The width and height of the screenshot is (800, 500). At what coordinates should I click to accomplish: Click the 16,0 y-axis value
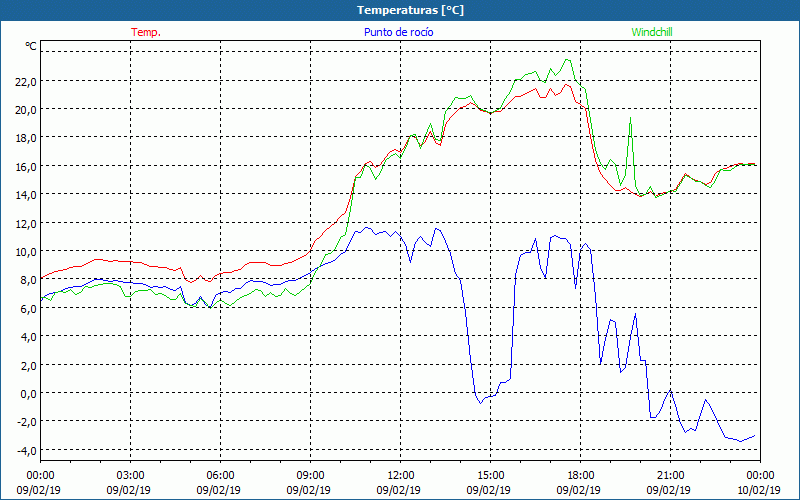[26, 166]
